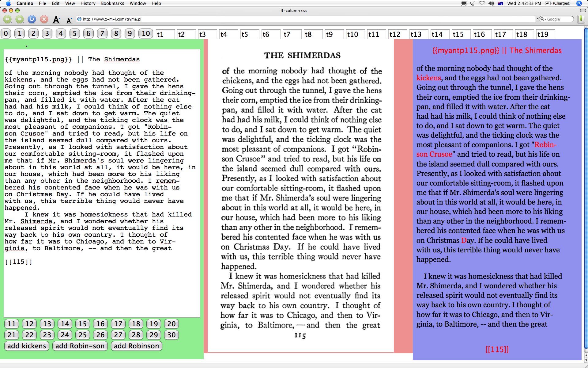This screenshot has height=368, width=588.
Task: Click the button labeled 25
Action: pos(83,335)
